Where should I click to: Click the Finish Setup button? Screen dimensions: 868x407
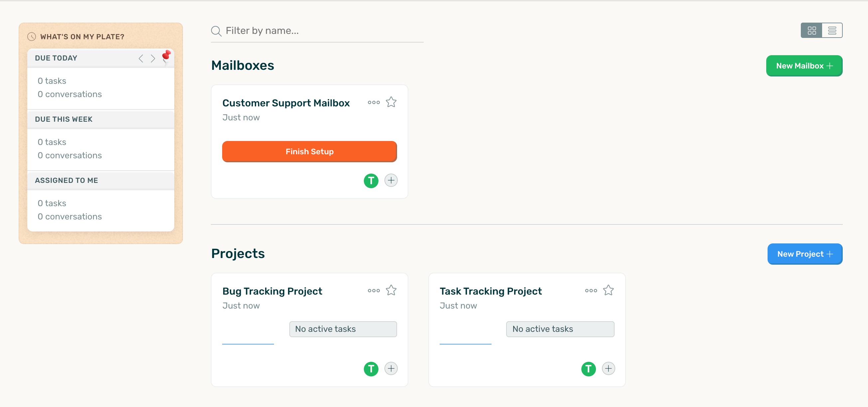(x=309, y=152)
